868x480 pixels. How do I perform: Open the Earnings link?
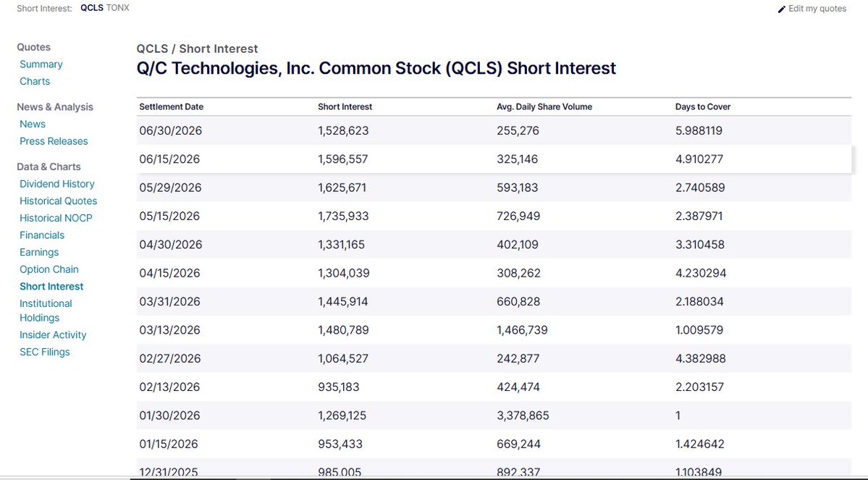(x=39, y=253)
